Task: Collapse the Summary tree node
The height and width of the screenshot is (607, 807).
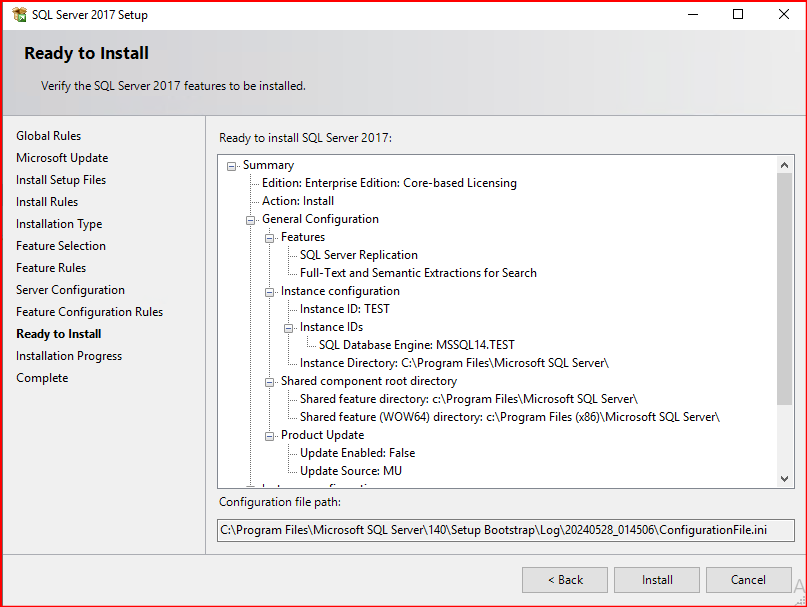Action: pos(232,166)
